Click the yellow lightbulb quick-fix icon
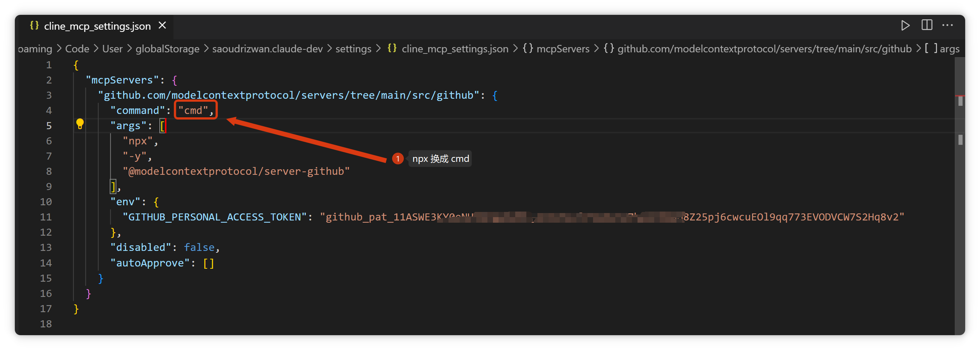This screenshot has height=350, width=980. click(80, 124)
